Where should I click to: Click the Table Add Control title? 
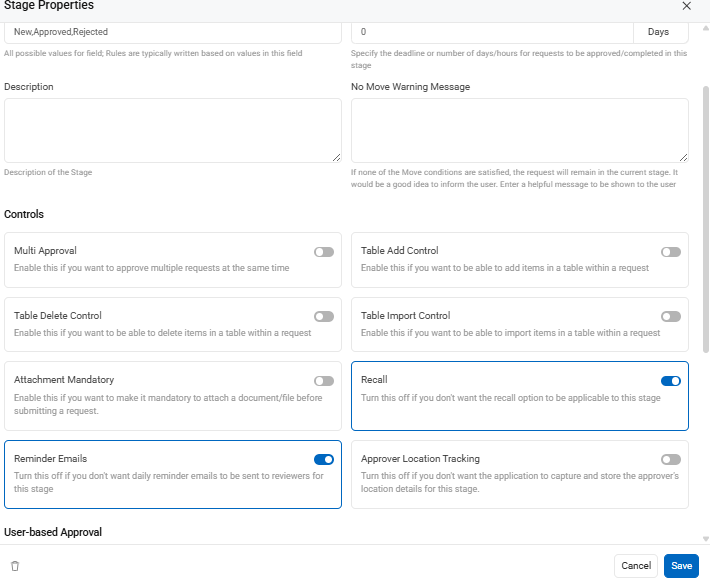(x=399, y=251)
